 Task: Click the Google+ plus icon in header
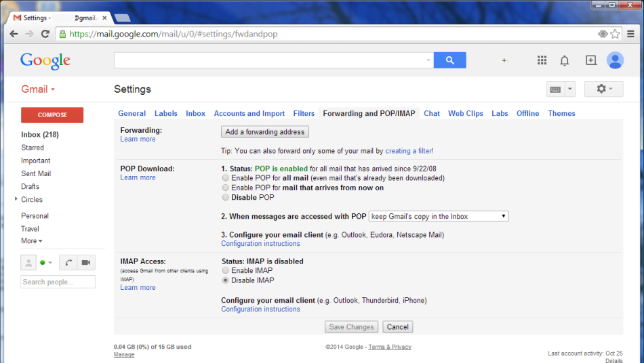click(x=504, y=60)
